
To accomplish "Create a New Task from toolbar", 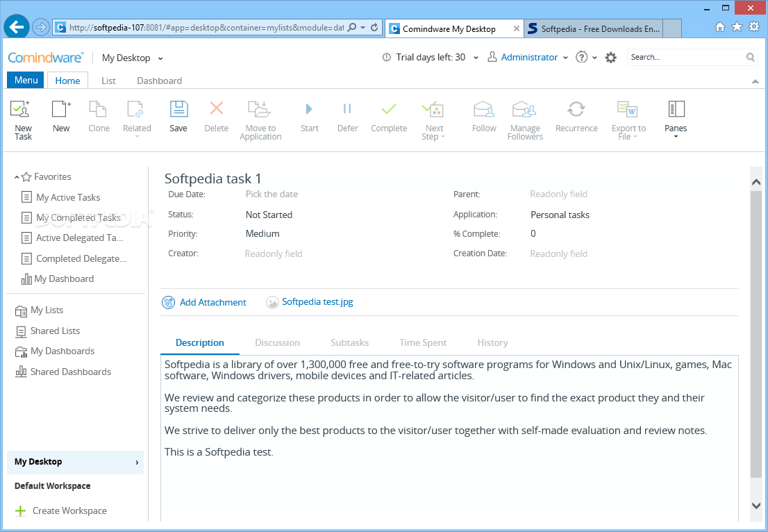I will click(22, 120).
